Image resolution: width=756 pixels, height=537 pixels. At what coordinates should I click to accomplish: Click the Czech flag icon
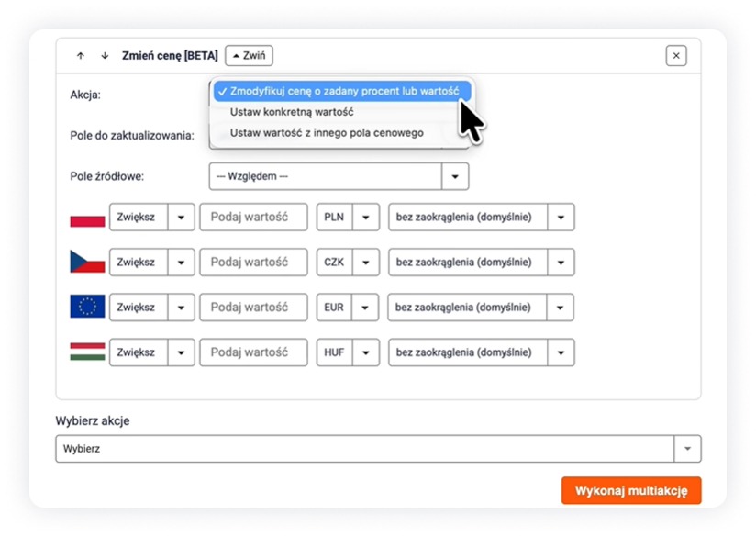87,263
